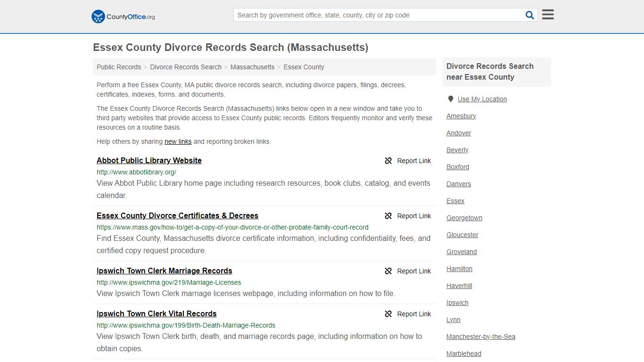Screen dimensions: 644x362
Task: Open the 'new links' sharing link
Action: (x=178, y=141)
